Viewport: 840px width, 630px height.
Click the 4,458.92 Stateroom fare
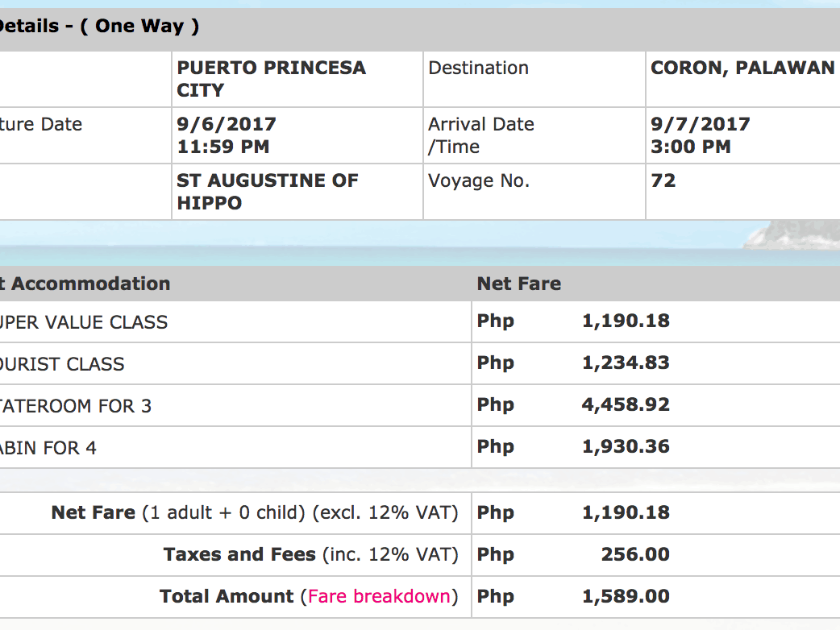pyautogui.click(x=626, y=405)
